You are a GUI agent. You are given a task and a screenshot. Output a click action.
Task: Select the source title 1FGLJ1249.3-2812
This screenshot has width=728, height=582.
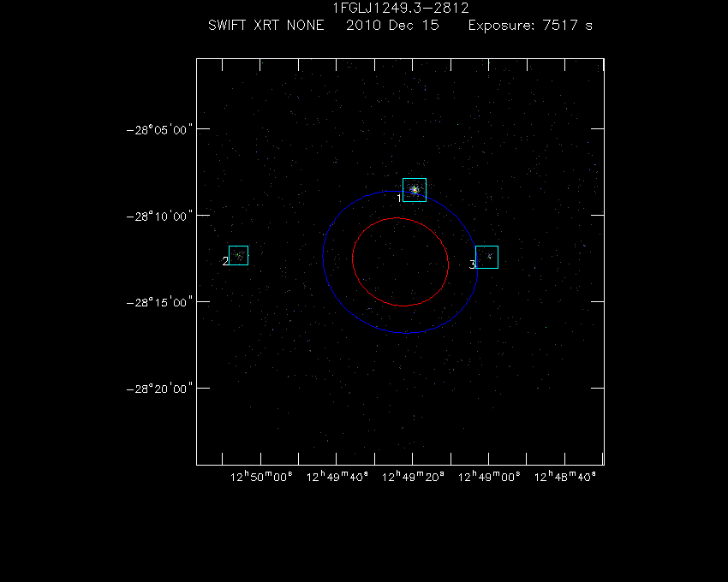tap(401, 8)
